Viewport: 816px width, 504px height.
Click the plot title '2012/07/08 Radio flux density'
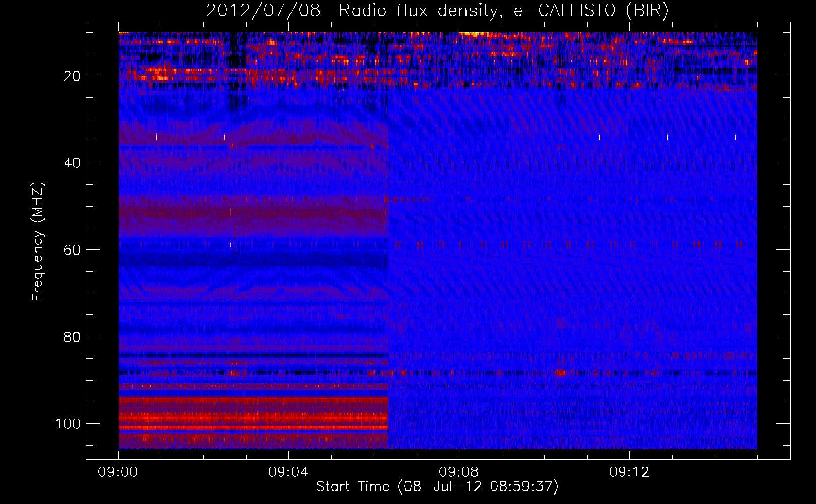pyautogui.click(x=352, y=11)
